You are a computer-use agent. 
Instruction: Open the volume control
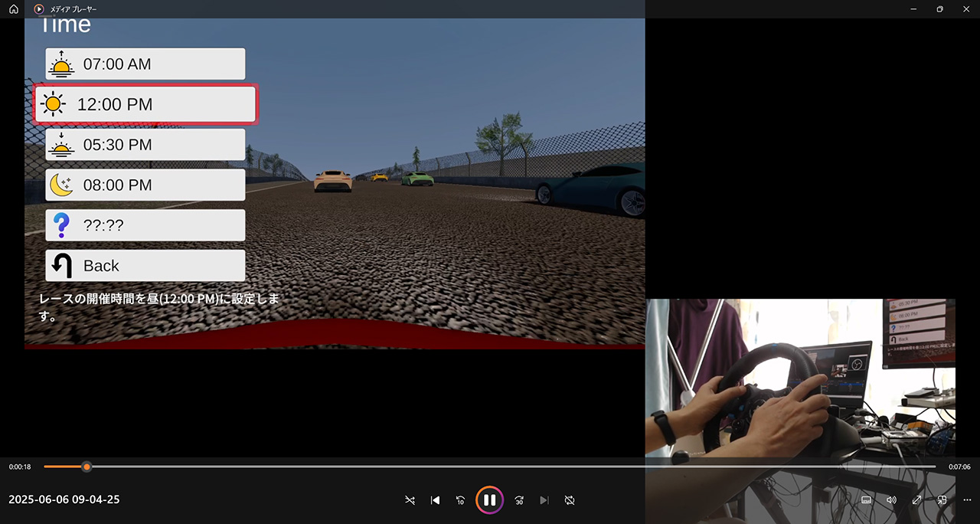pos(891,500)
